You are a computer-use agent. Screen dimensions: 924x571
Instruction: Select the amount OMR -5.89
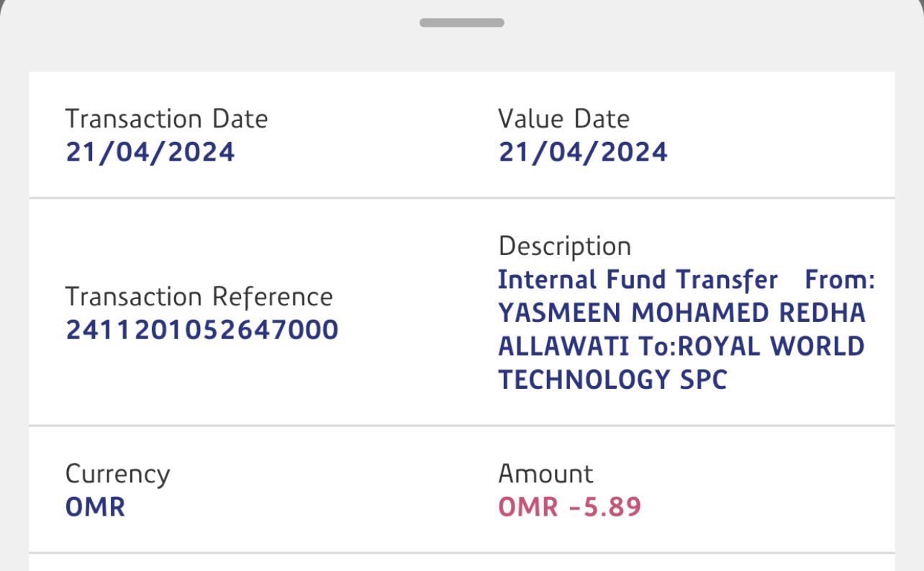(x=569, y=507)
